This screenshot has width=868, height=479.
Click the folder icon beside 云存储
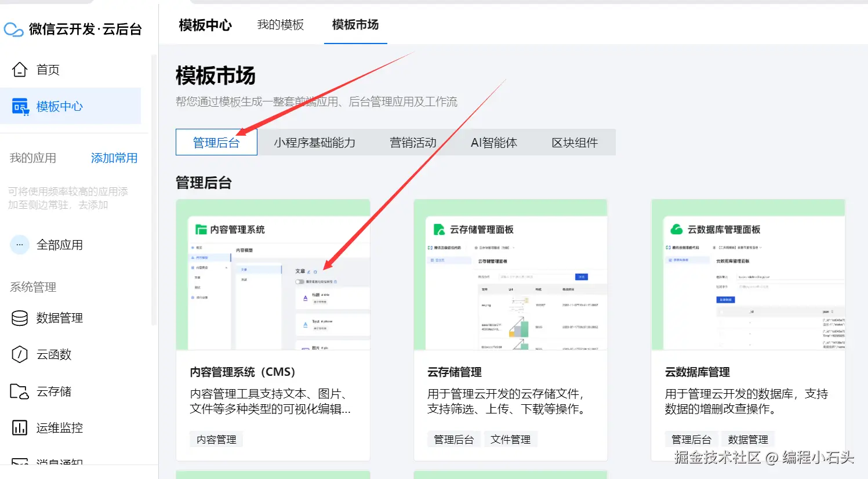click(x=20, y=391)
